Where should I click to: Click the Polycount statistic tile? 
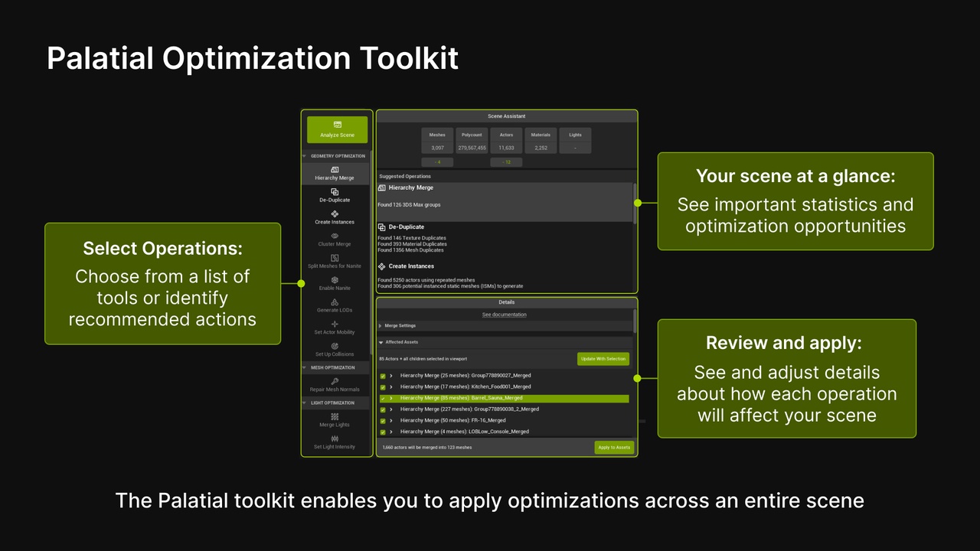tap(472, 142)
